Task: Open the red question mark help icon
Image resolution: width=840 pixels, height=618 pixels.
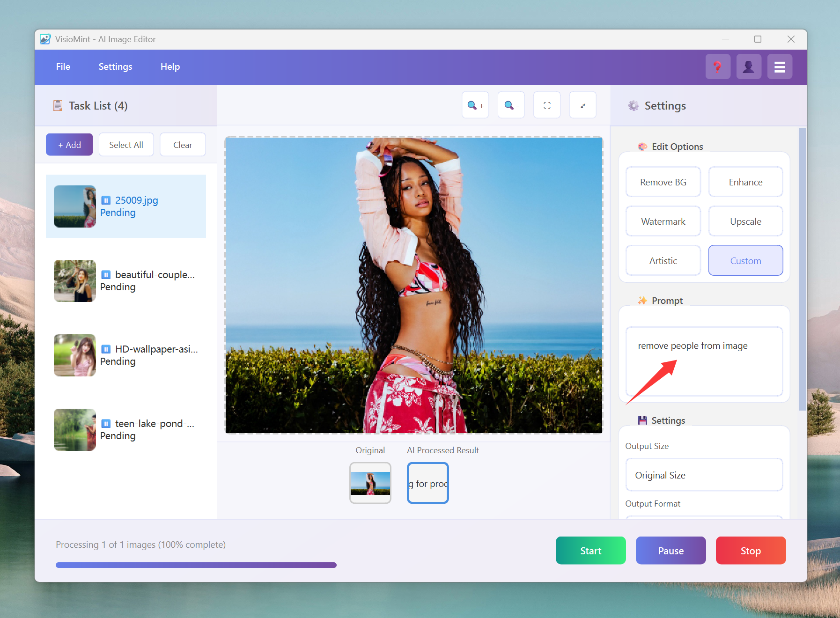Action: pyautogui.click(x=717, y=67)
